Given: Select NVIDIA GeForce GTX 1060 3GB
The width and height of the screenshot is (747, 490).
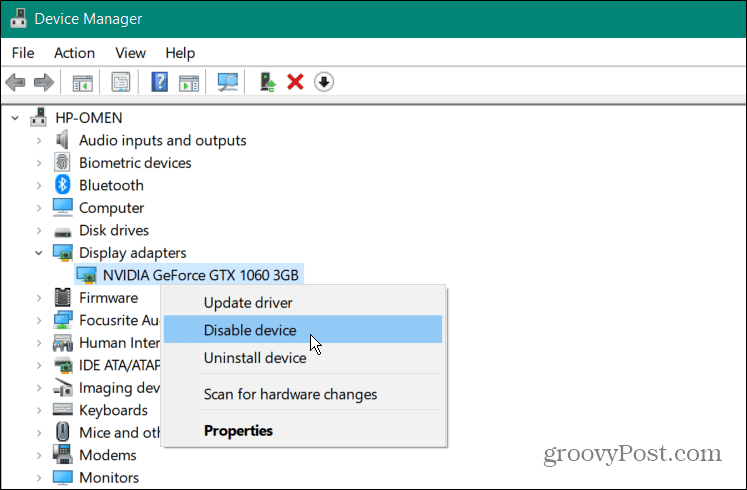Looking at the screenshot, I should pyautogui.click(x=201, y=275).
